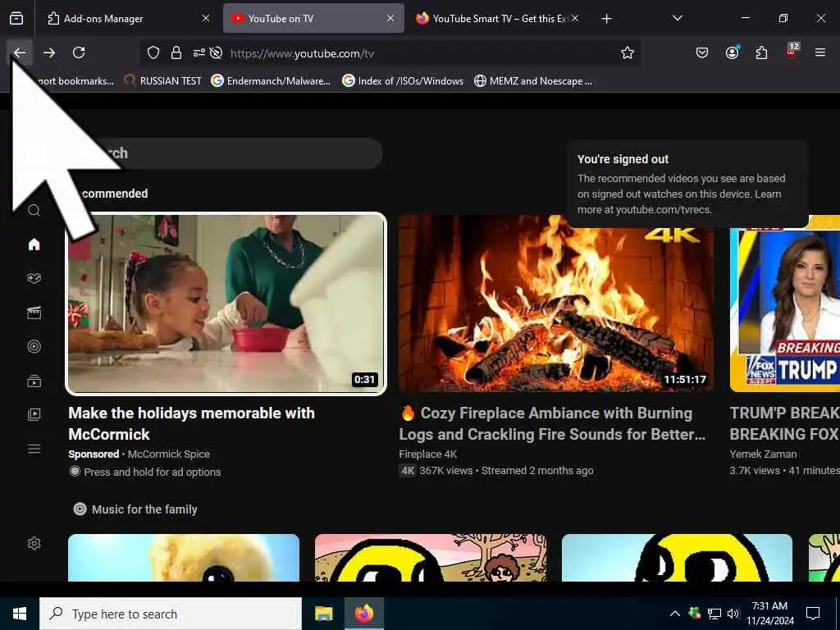
Task: Open the Library play icon in sidebar
Action: pos(34,414)
